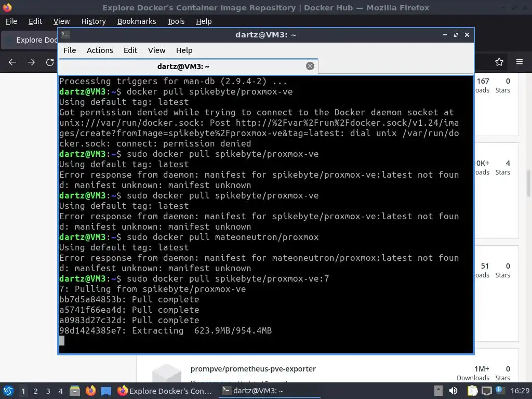Click the terminal cursor block at the prompt
Image resolution: width=532 pixels, height=399 pixels.
tap(62, 341)
